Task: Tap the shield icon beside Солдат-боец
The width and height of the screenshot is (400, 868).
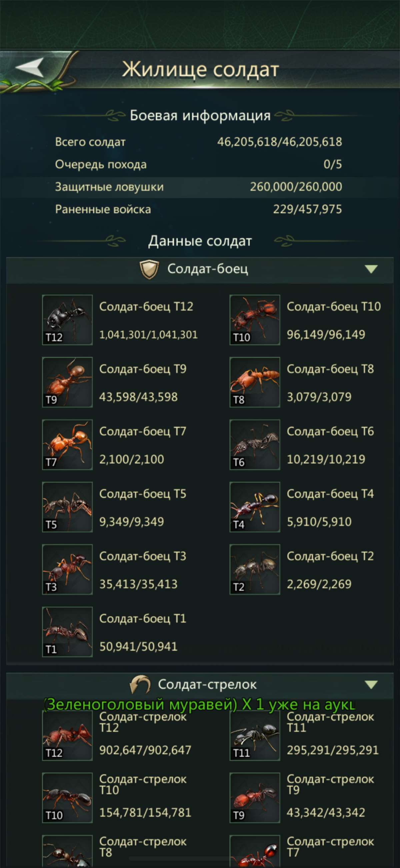Action: point(149,269)
